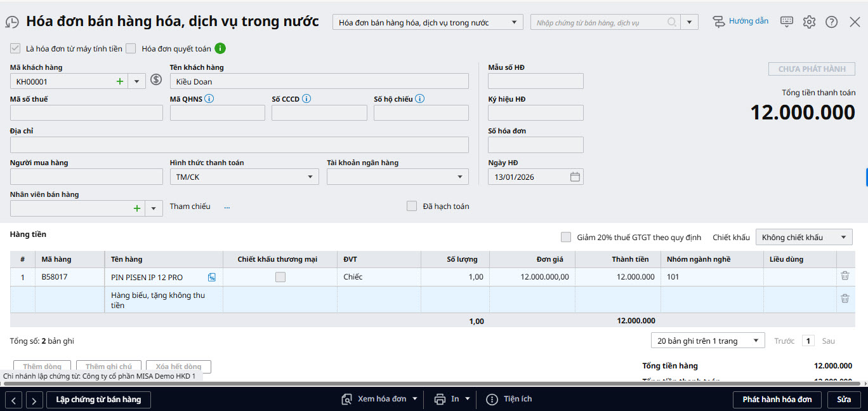Click the history clock icon beside title
Viewport: 868px width, 411px height.
click(12, 22)
